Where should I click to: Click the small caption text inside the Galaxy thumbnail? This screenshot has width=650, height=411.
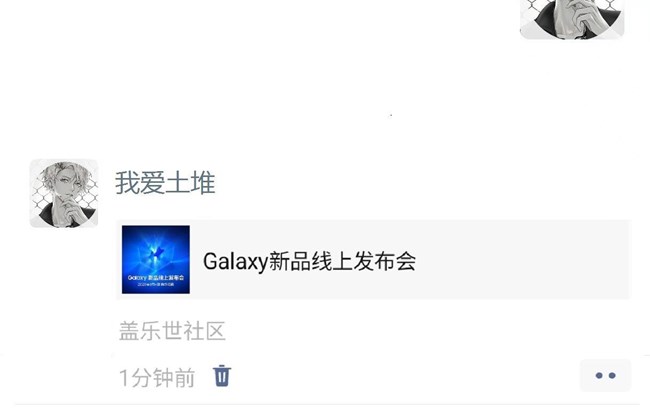pos(156,280)
